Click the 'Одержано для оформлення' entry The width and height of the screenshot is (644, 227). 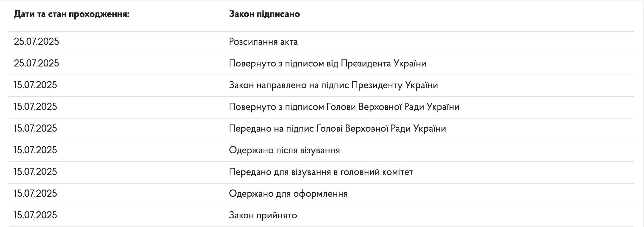pyautogui.click(x=288, y=194)
